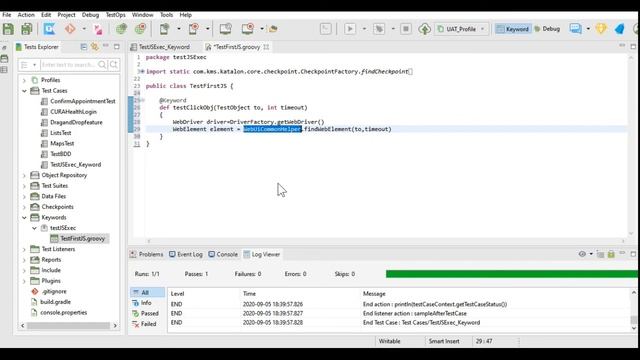Click the blue tag icon in toolbar
The image size is (640, 360).
(620, 29)
